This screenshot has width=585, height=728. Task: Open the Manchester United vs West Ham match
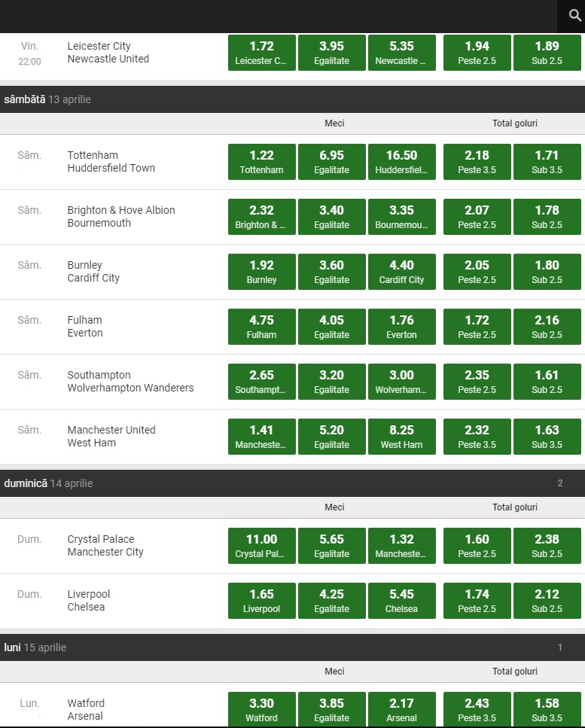111,437
